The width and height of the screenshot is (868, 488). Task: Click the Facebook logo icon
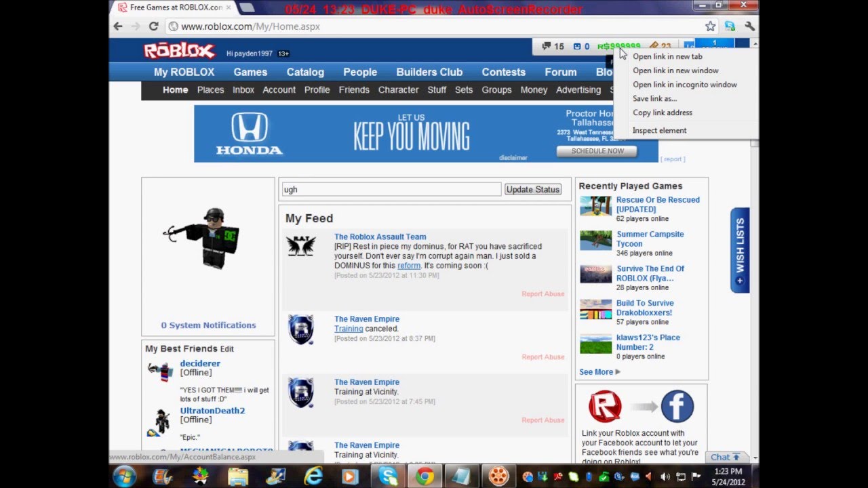(x=677, y=406)
